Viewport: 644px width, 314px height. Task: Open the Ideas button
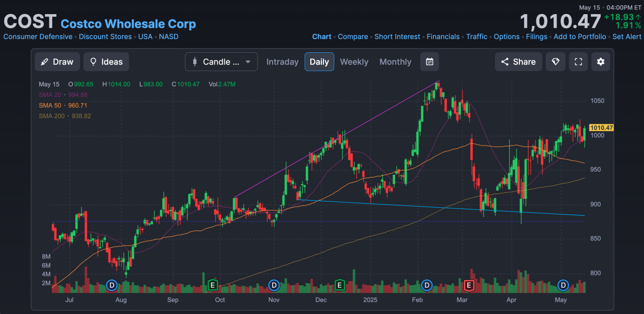[x=106, y=62]
